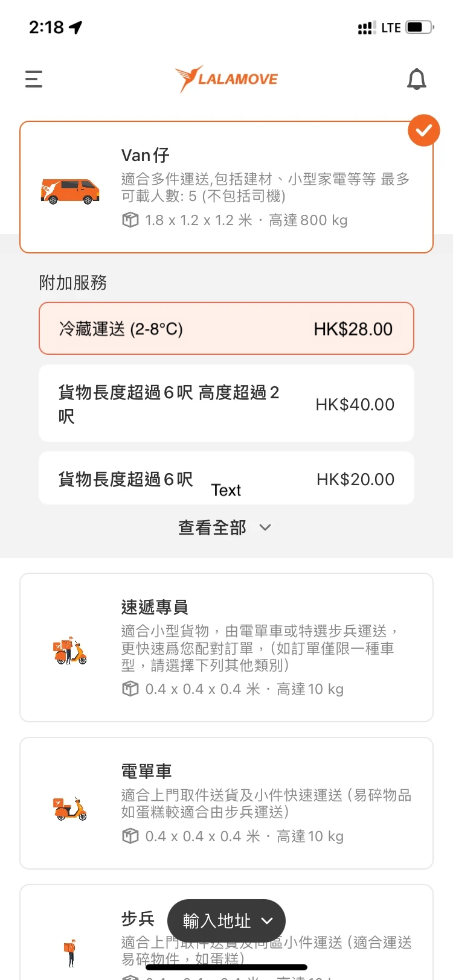This screenshot has height=980, width=453.
Task: Select the 電單車 vehicle option
Action: [226, 803]
